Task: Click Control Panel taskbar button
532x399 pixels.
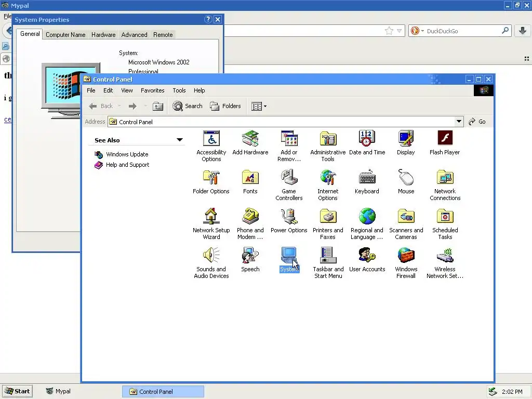Action: (x=163, y=392)
